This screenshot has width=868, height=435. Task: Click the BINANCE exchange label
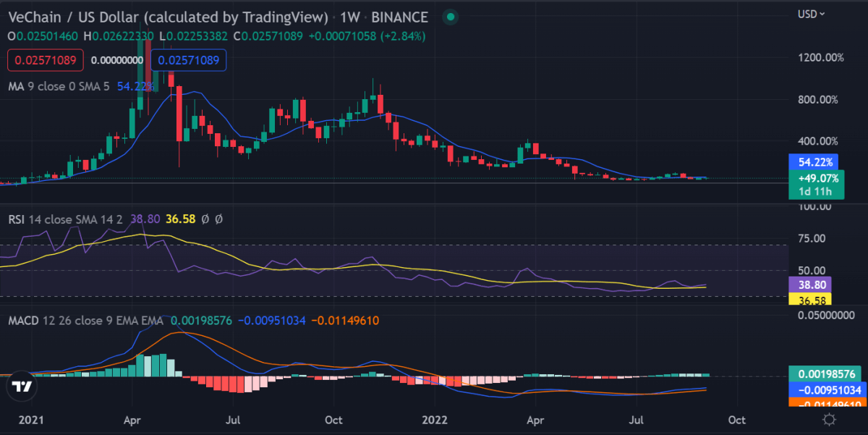coord(399,17)
